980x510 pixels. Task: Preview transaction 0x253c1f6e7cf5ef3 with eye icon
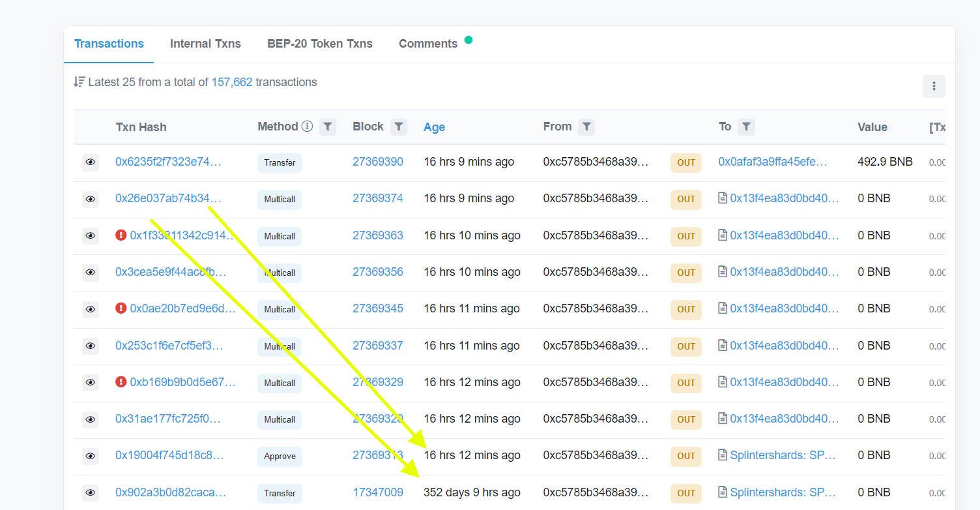click(91, 346)
